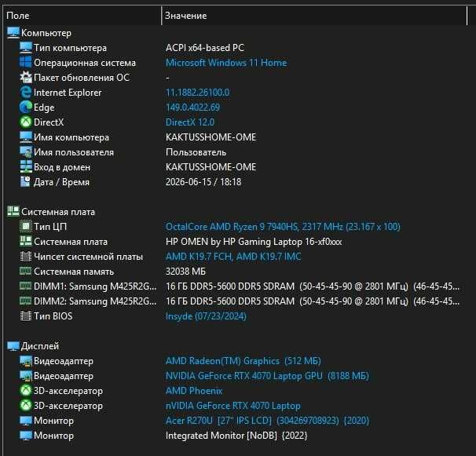This screenshot has width=476, height=456.
Task: Click the Тип BIOS chip icon
Action: click(x=25, y=316)
